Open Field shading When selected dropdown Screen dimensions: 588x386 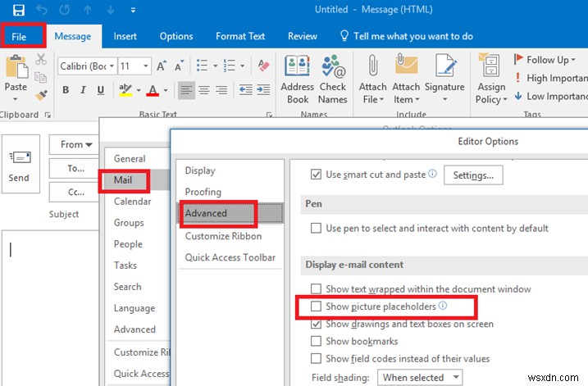pyautogui.click(x=420, y=377)
